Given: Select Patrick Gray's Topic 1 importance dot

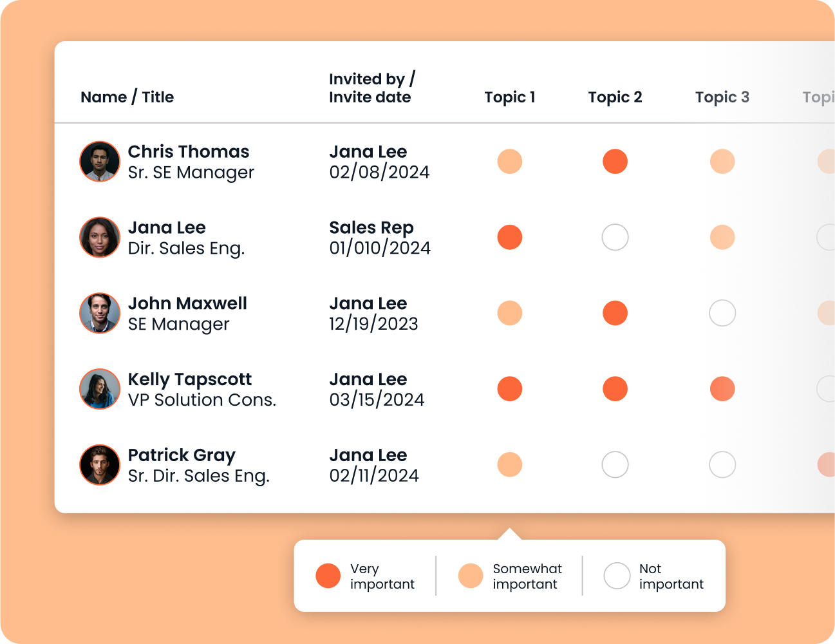Looking at the screenshot, I should coord(510,464).
